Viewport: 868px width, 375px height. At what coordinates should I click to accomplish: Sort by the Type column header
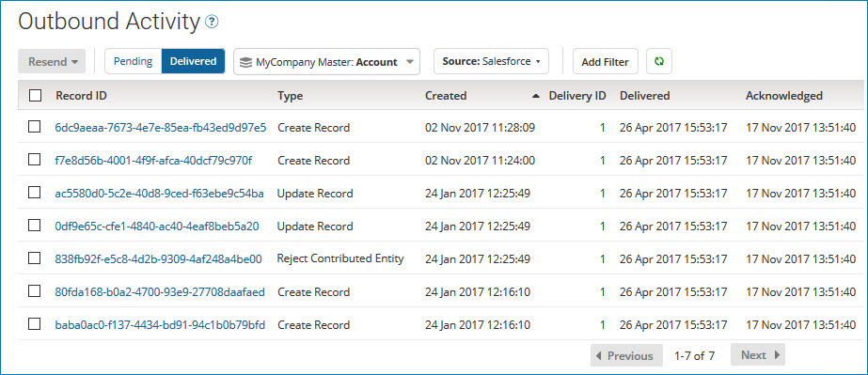[x=290, y=96]
